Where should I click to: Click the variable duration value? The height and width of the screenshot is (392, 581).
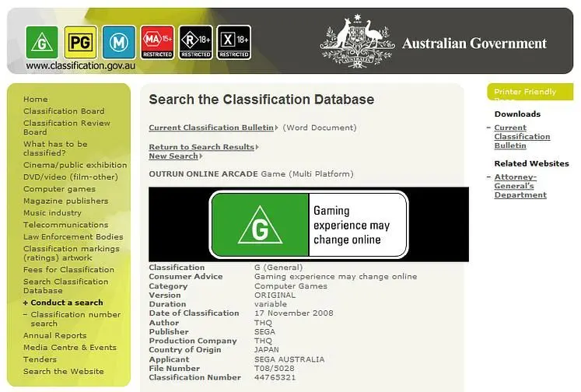click(271, 304)
